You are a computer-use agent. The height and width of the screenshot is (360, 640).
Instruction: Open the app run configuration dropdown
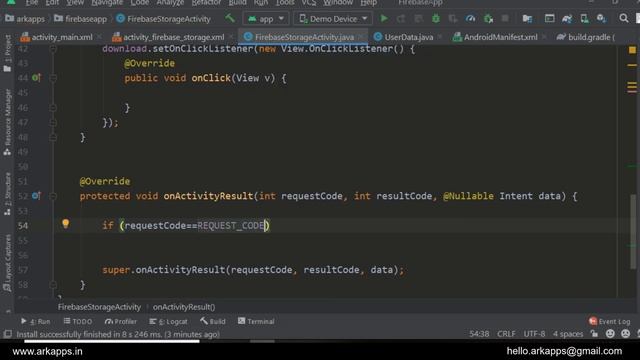266,19
